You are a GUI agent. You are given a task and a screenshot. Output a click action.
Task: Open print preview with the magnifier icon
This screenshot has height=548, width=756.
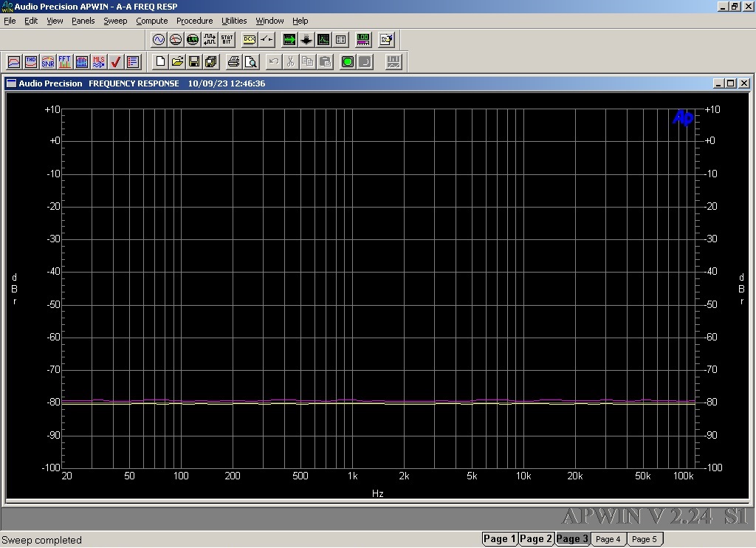tap(251, 62)
